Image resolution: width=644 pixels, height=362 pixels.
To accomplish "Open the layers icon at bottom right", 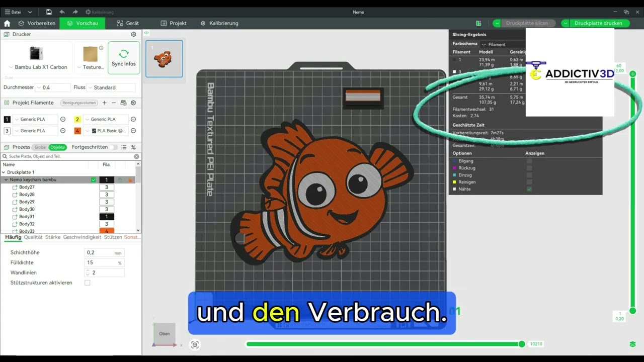I will coord(633,344).
